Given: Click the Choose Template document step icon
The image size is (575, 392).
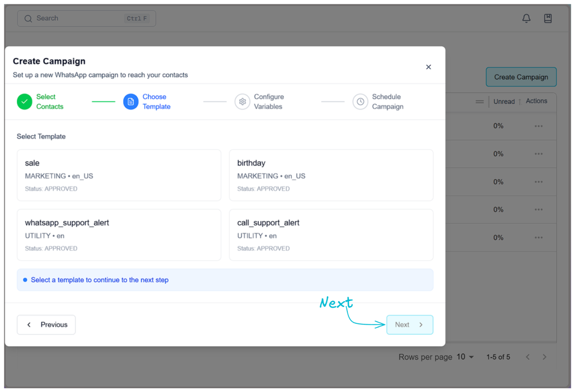Looking at the screenshot, I should coord(131,102).
